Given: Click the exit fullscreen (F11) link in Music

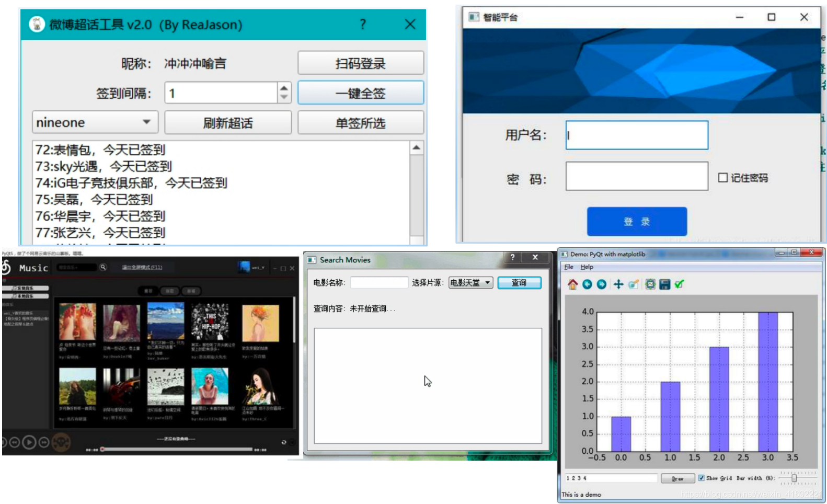Looking at the screenshot, I should (x=142, y=267).
